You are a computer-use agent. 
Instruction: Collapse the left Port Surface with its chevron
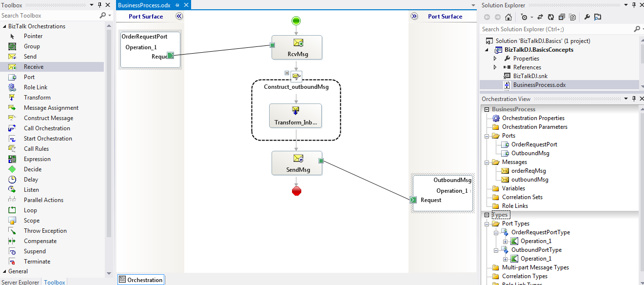(179, 16)
